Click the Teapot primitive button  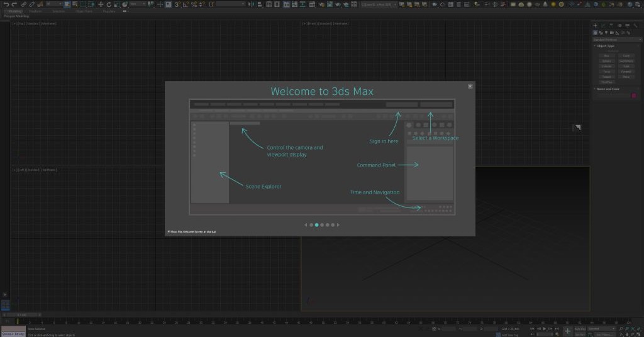tap(607, 77)
